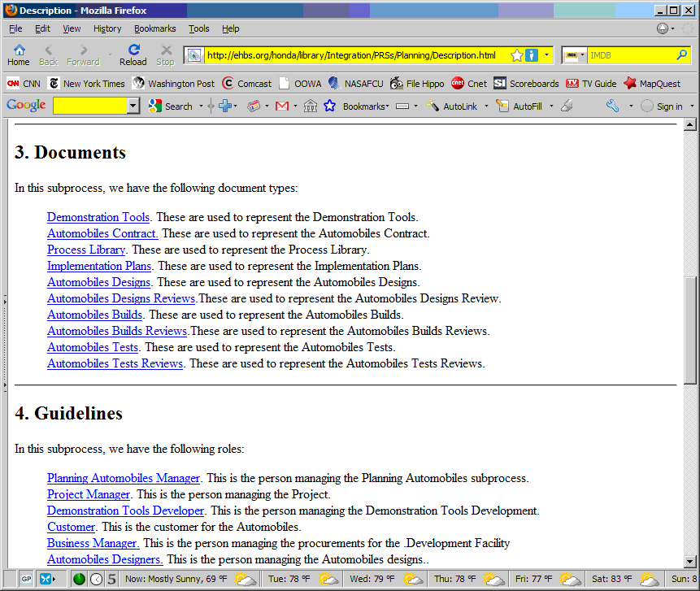Open the MapQuest bookmark

tap(652, 84)
